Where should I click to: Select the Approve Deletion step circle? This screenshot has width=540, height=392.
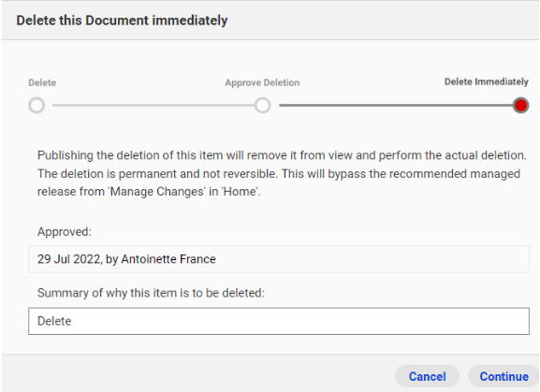[x=262, y=106]
